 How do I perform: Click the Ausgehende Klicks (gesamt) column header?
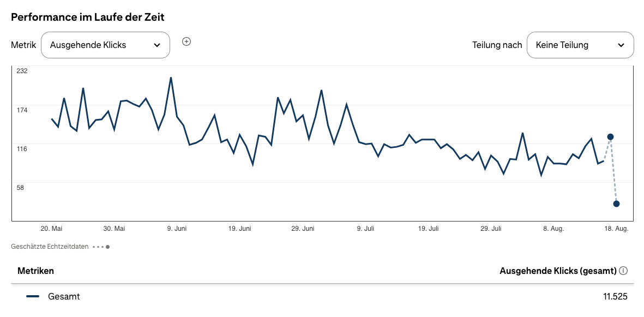tap(558, 271)
